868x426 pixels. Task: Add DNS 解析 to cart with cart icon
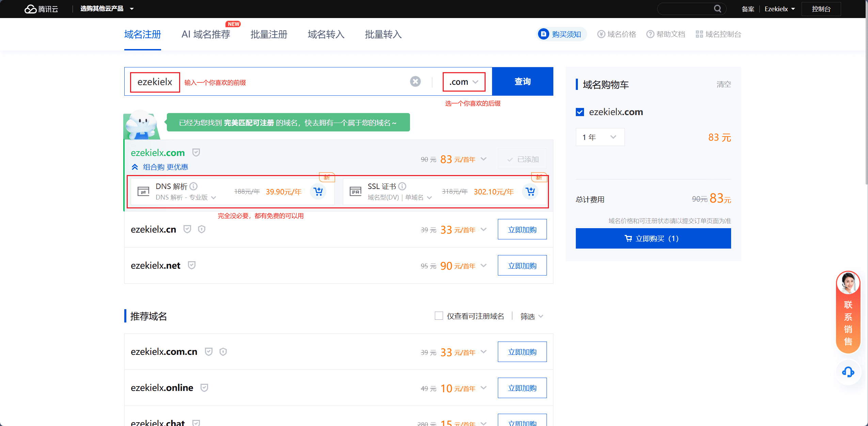pyautogui.click(x=318, y=191)
